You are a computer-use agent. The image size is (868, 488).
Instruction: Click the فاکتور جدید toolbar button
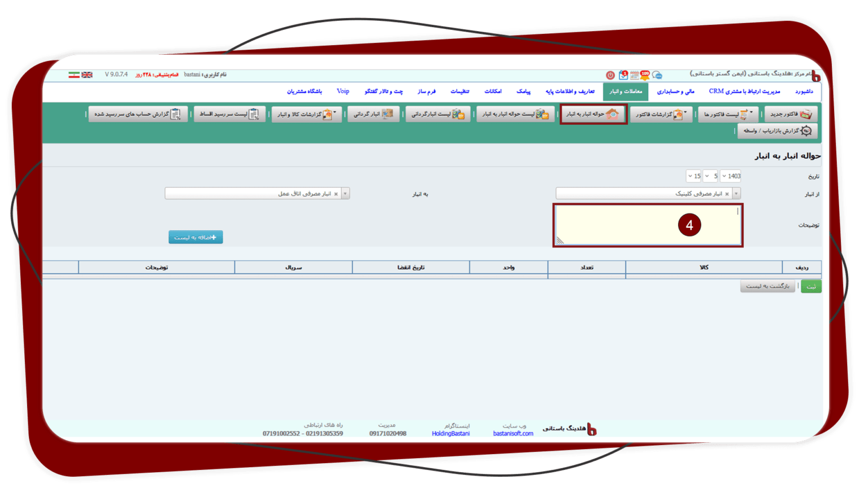[x=791, y=114]
